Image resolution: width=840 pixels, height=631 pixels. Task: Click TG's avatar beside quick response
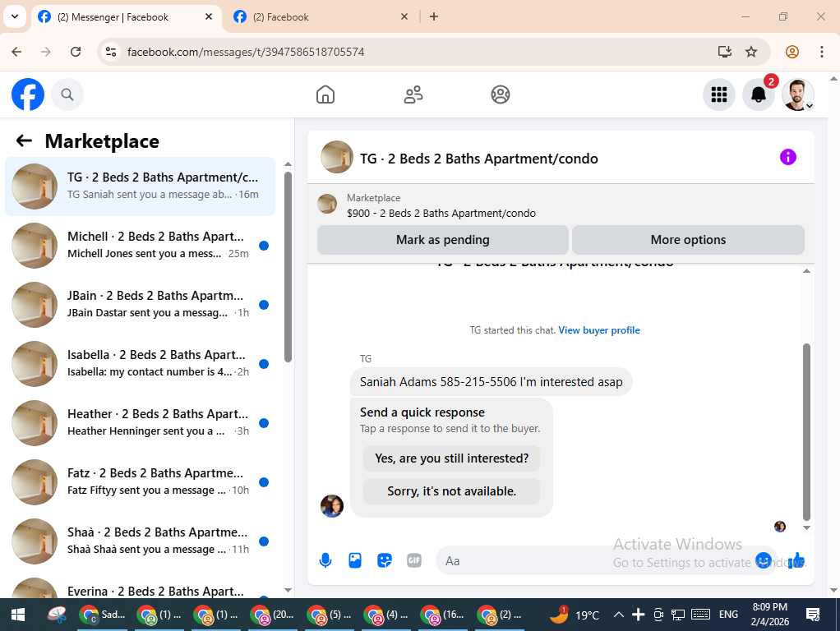click(331, 505)
